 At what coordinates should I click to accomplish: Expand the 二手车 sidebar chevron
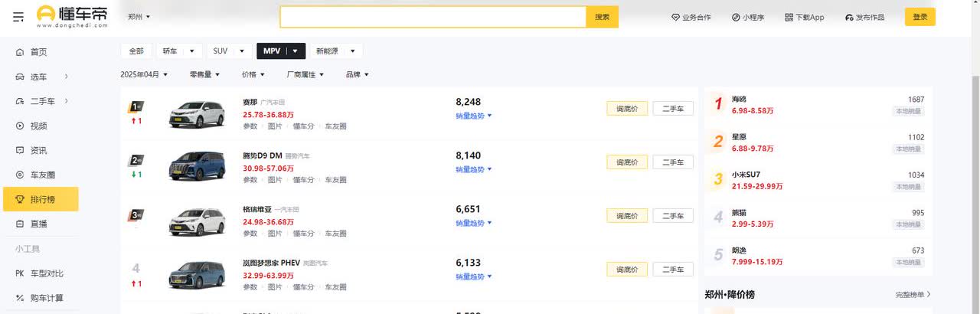tap(67, 101)
